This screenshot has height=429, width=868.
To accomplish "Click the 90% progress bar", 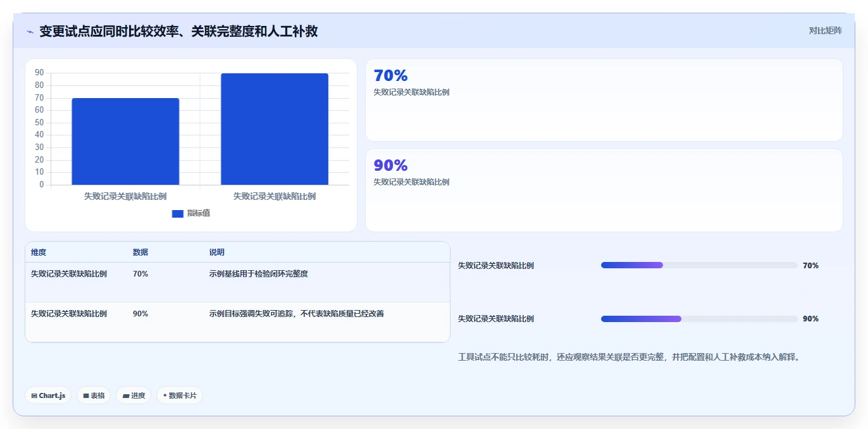I will click(699, 319).
